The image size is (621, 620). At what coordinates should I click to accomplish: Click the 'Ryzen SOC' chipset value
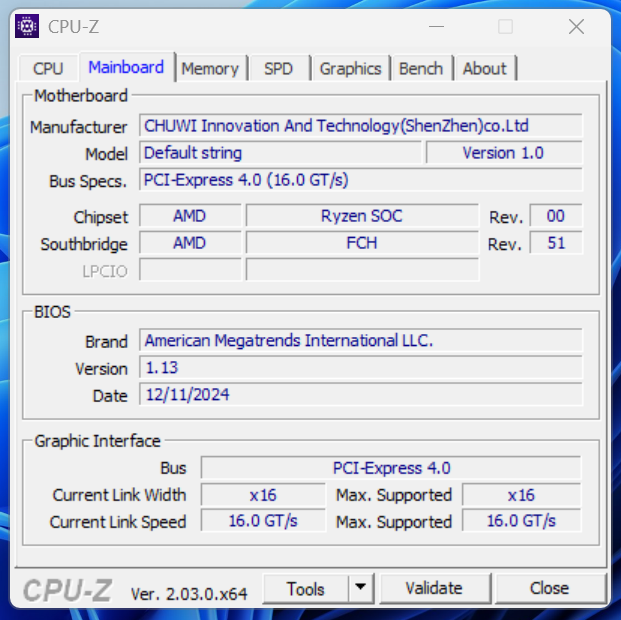point(362,216)
